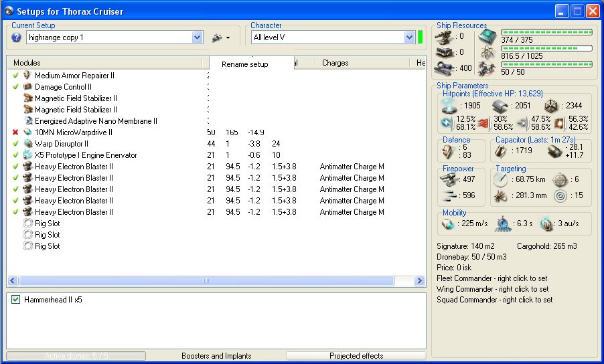Click the EM resistance icon
Image resolution: width=604 pixels, height=364 pixels.
(x=447, y=123)
